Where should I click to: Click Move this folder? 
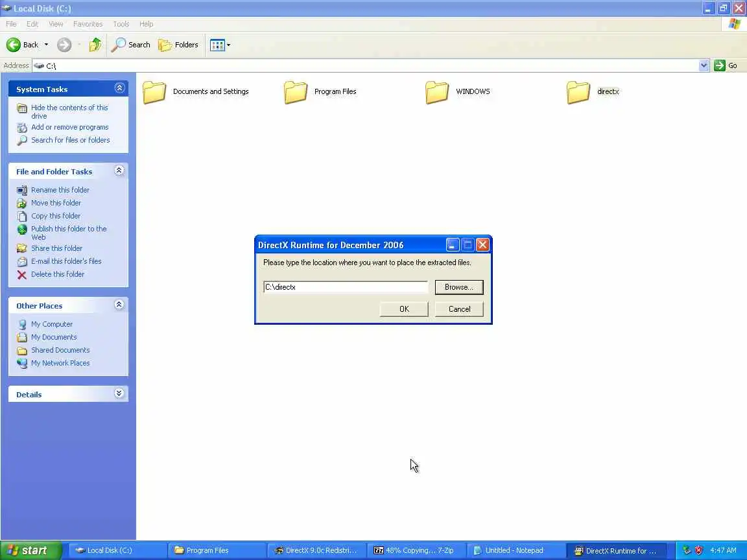(56, 203)
